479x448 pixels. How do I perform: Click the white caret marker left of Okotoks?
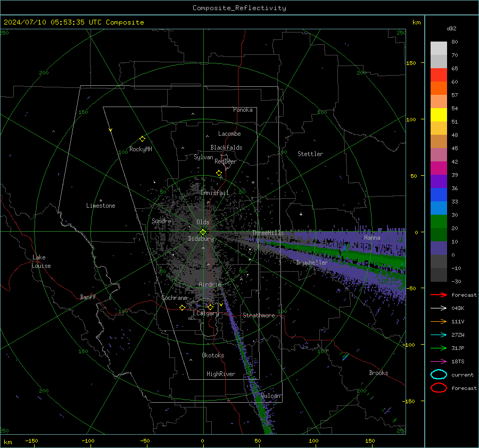pos(191,360)
